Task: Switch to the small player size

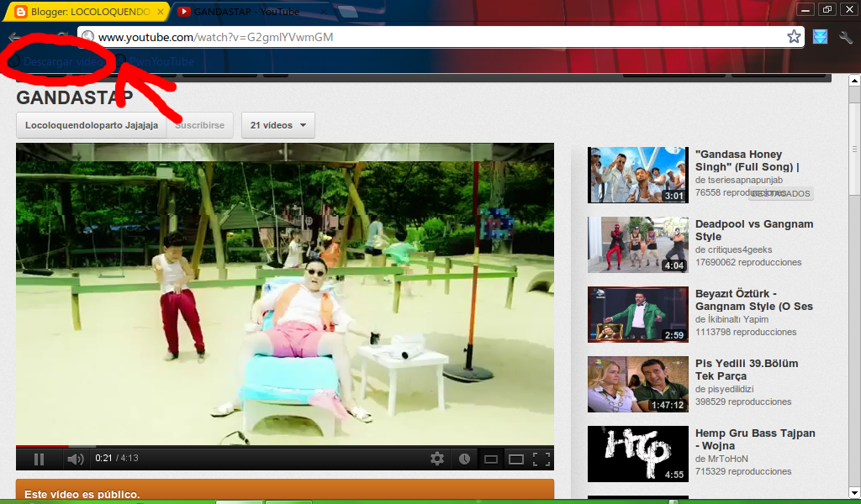Action: [x=491, y=459]
